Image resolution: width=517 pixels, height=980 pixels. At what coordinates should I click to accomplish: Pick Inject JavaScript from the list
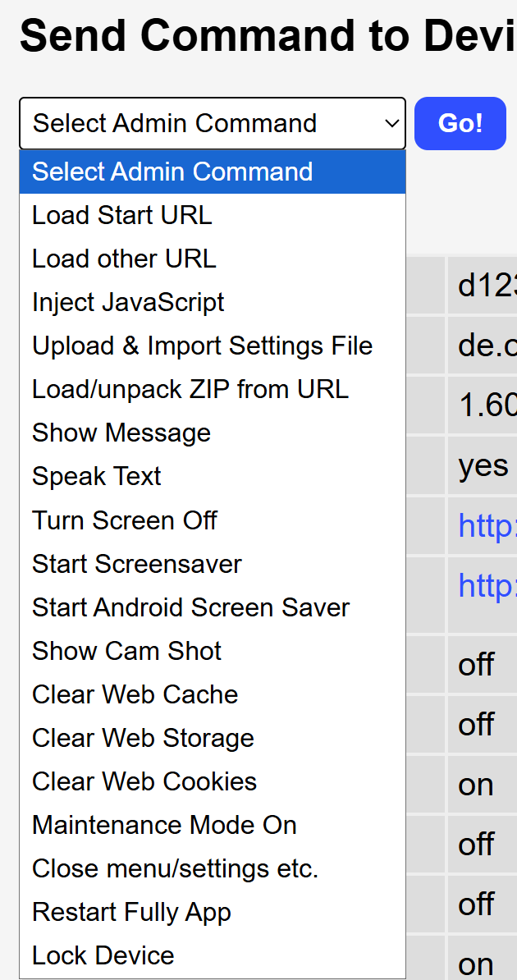(x=128, y=302)
